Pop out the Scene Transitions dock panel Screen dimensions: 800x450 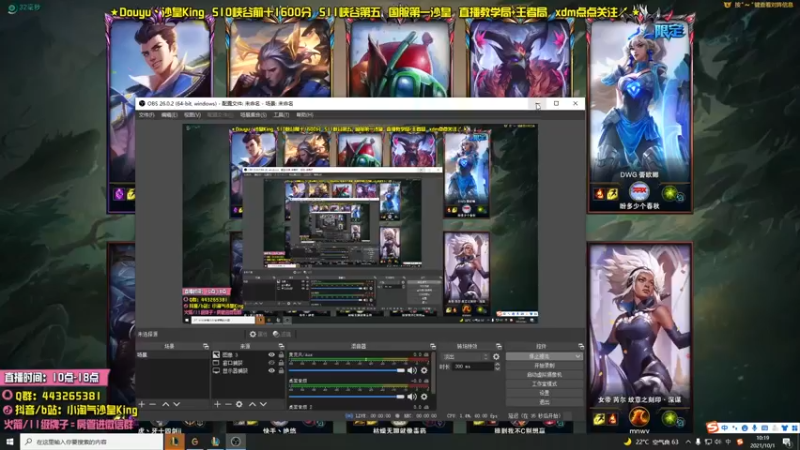tap(498, 346)
